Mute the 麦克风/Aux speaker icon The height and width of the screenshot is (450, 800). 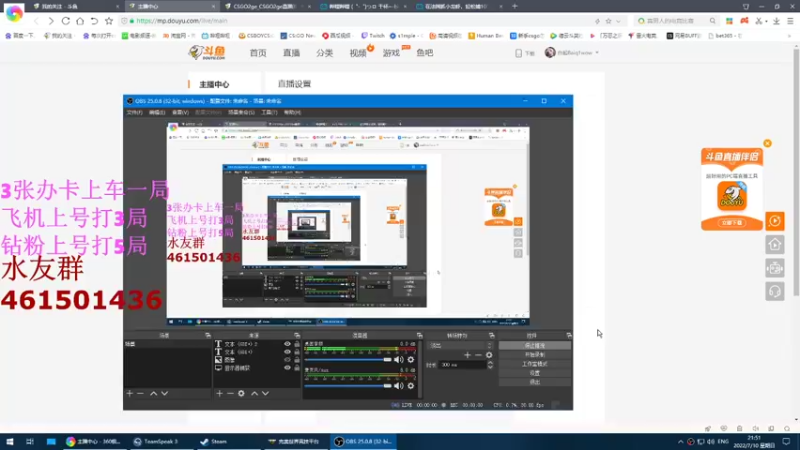pyautogui.click(x=398, y=386)
